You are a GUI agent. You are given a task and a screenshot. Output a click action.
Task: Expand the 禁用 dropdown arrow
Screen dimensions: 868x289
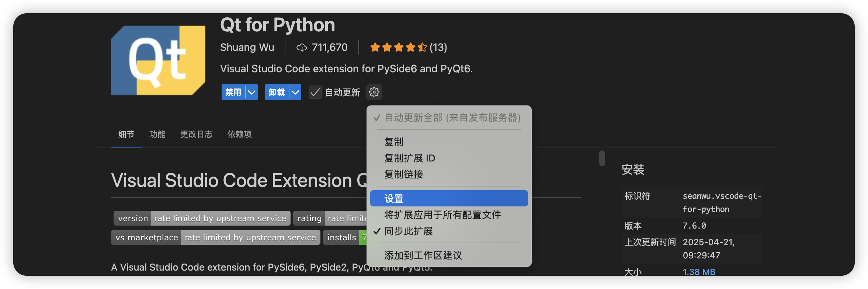click(252, 92)
